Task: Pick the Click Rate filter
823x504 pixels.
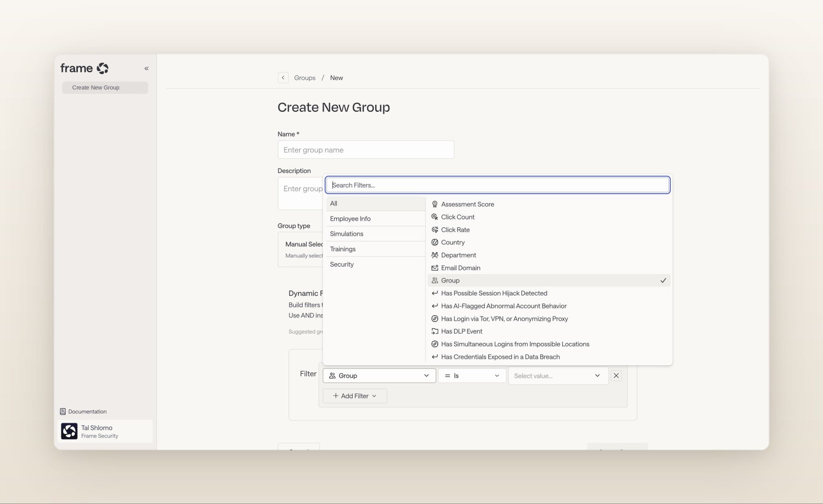Action: 549,229
